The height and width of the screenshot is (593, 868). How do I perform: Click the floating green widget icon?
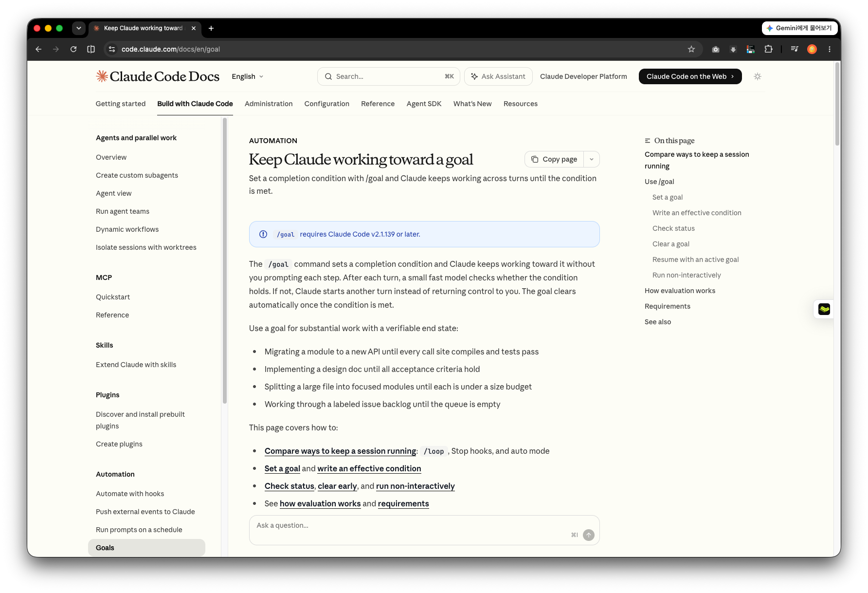(824, 309)
